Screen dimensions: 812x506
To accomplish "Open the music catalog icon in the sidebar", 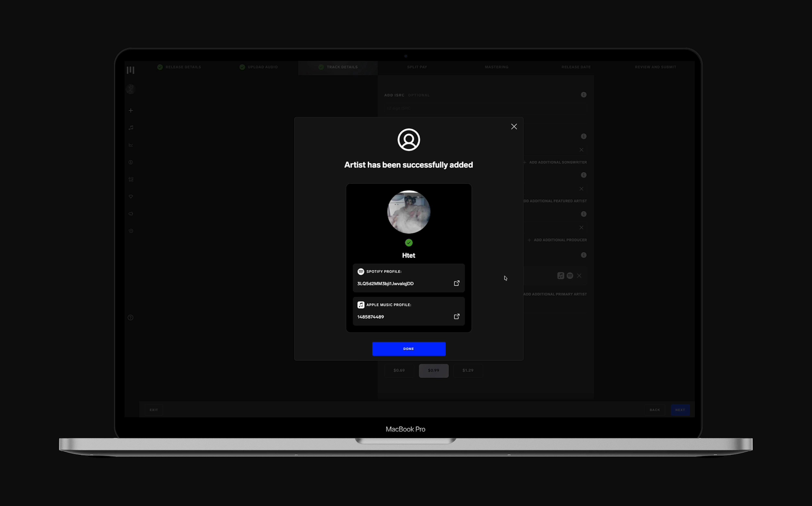I will (x=131, y=128).
